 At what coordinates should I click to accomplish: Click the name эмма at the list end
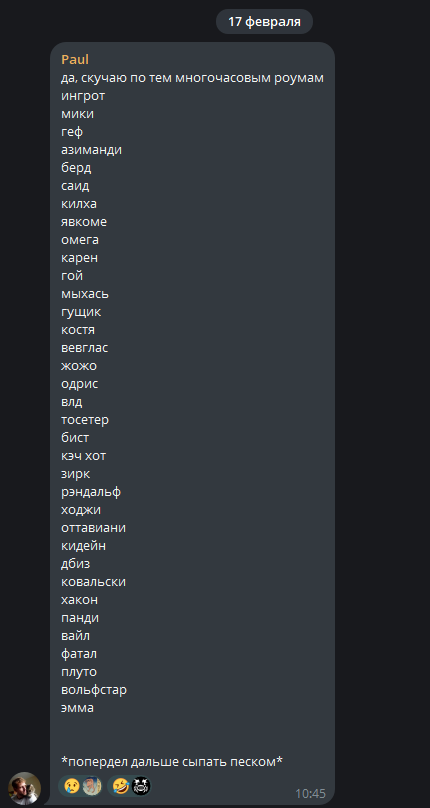coord(77,708)
